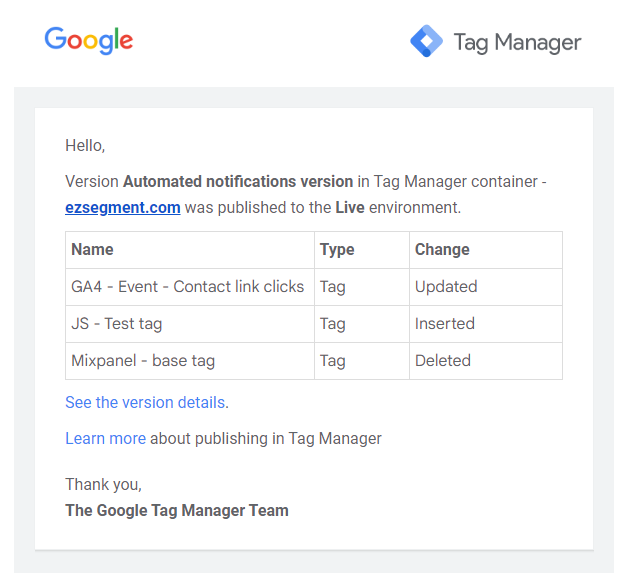Select the JS - Test tag cell

coord(190,324)
